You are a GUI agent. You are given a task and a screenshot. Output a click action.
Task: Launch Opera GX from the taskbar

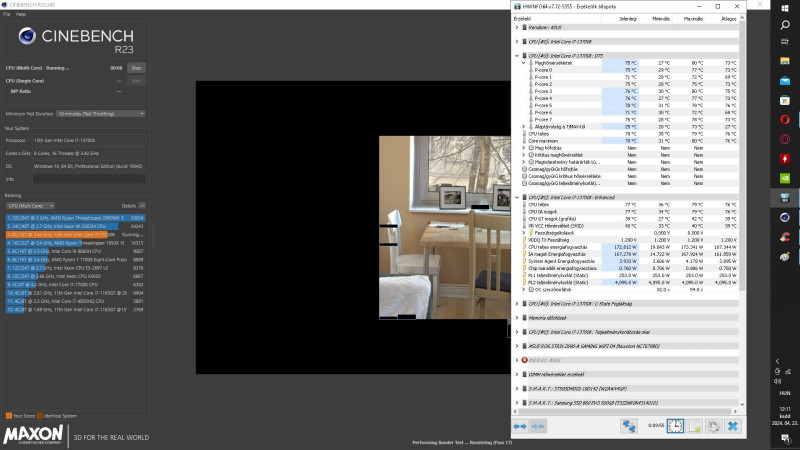point(785,139)
